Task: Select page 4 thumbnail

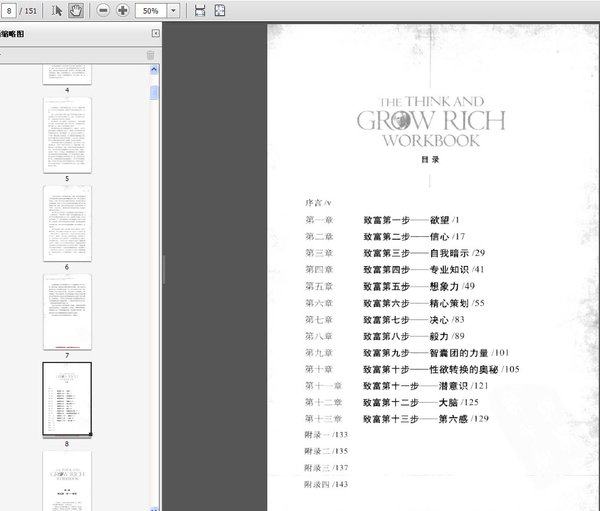Action: (67, 75)
